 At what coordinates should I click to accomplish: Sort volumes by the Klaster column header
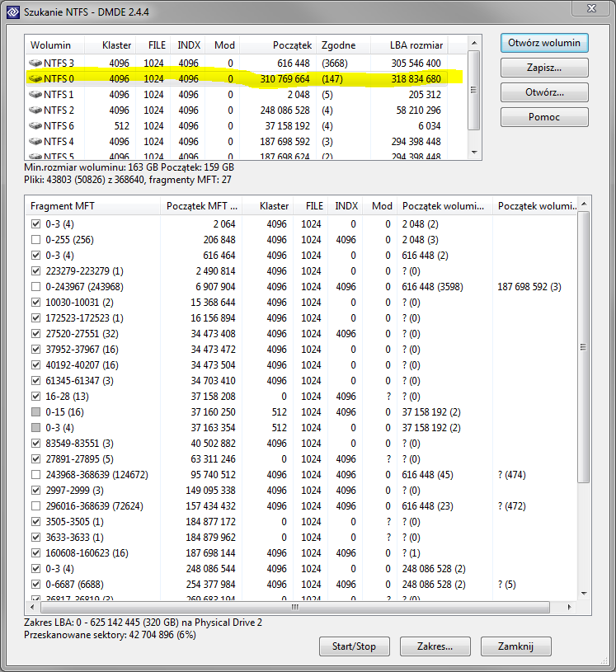point(111,45)
